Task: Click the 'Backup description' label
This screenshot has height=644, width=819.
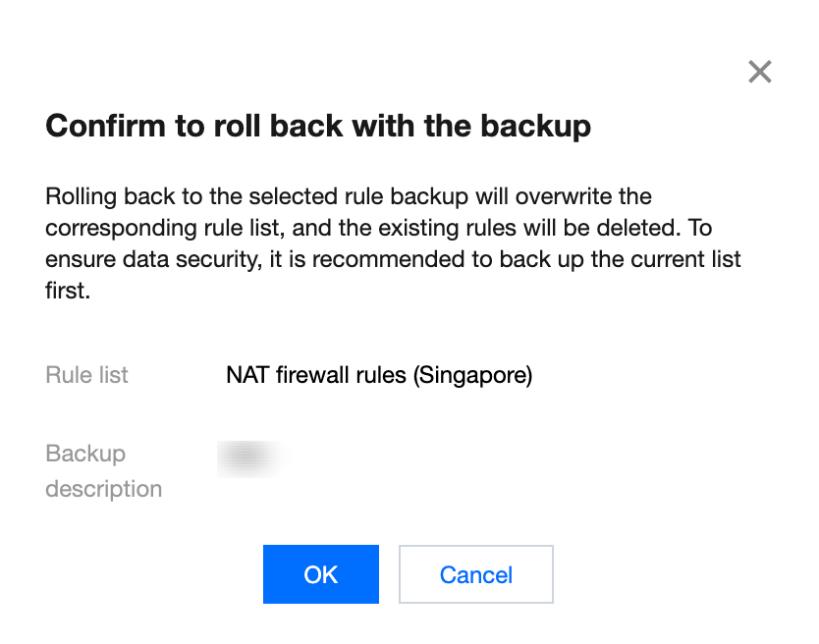Action: click(x=103, y=471)
